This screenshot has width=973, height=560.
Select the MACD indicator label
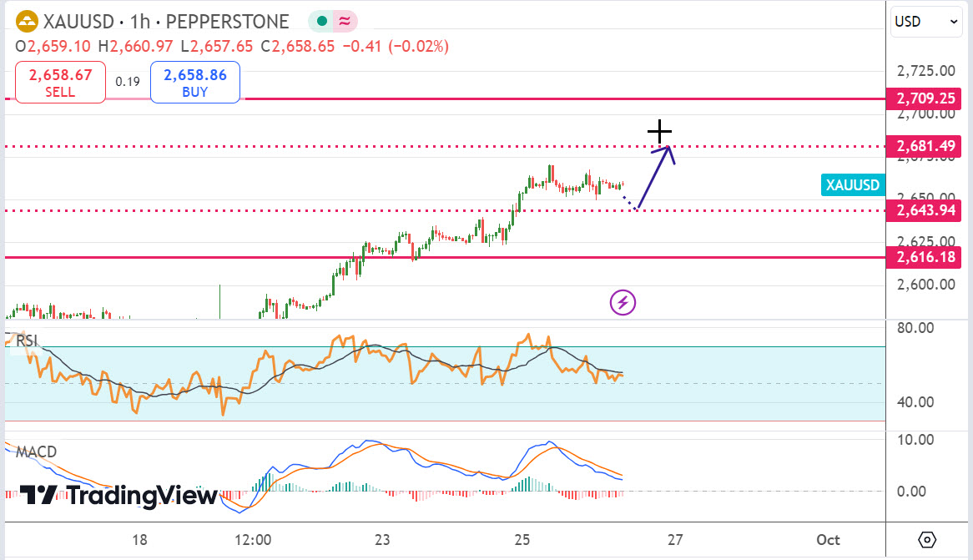[36, 452]
